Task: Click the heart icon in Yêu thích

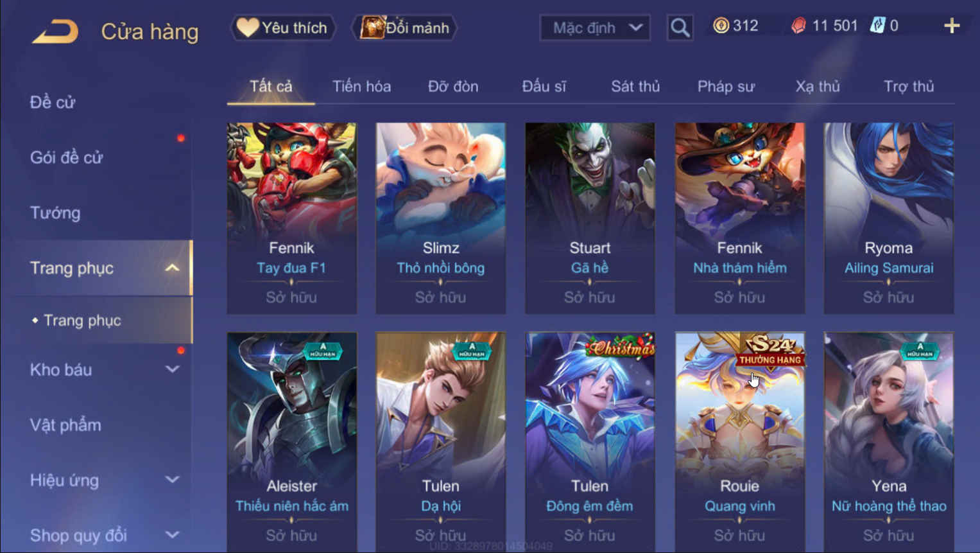Action: point(247,28)
